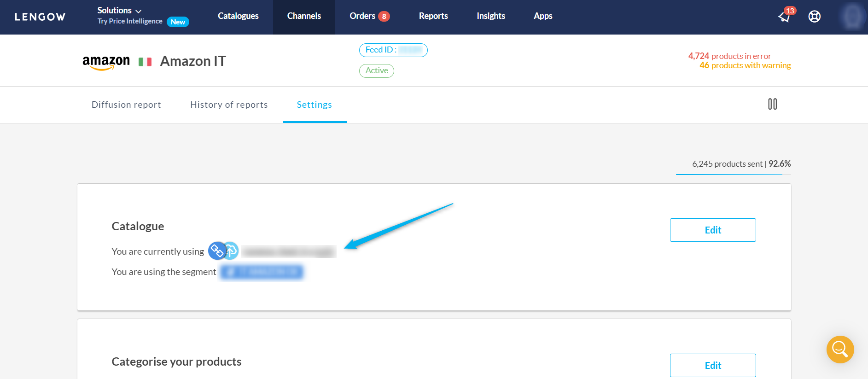Open the notifications megaphone icon
The image size is (868, 379).
(784, 17)
